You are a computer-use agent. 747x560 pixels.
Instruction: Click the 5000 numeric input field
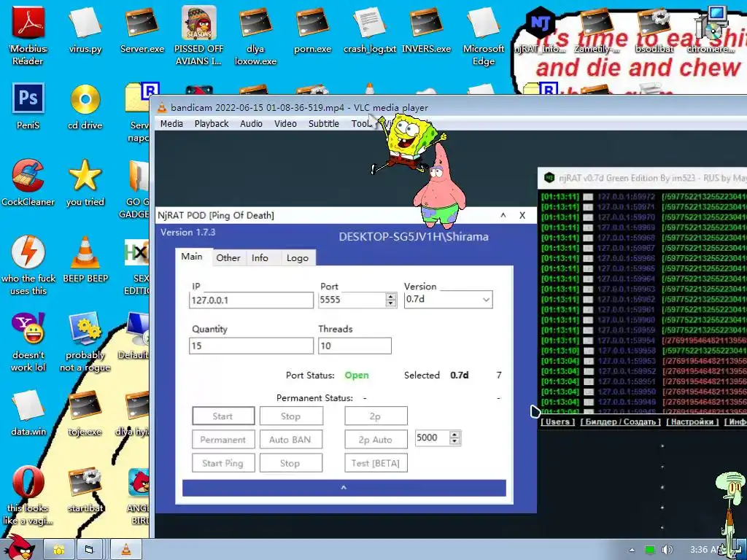433,437
